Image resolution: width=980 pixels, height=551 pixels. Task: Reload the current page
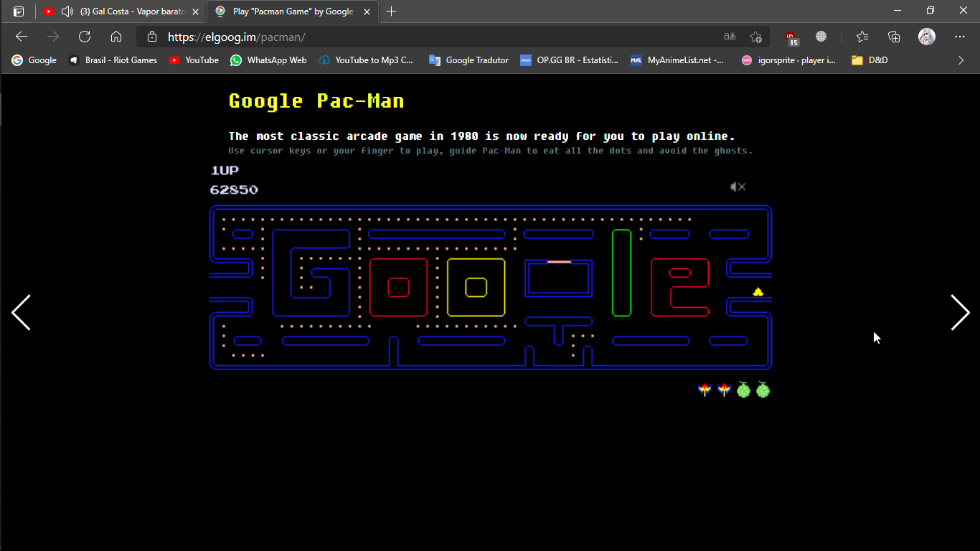coord(85,37)
